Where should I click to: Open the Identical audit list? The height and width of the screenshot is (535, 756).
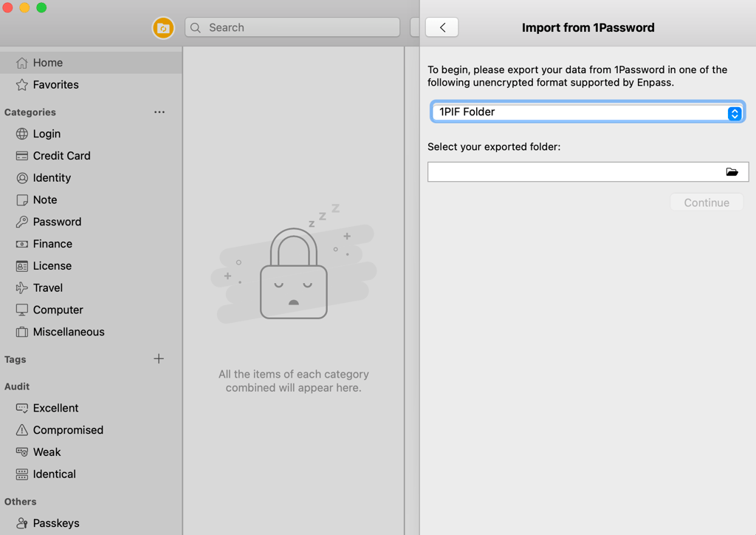pyautogui.click(x=91, y=474)
